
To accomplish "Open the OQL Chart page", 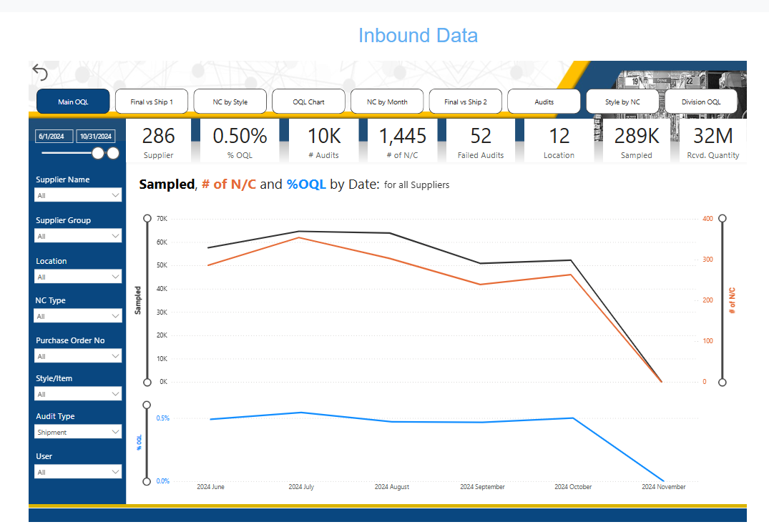I will [x=308, y=101].
